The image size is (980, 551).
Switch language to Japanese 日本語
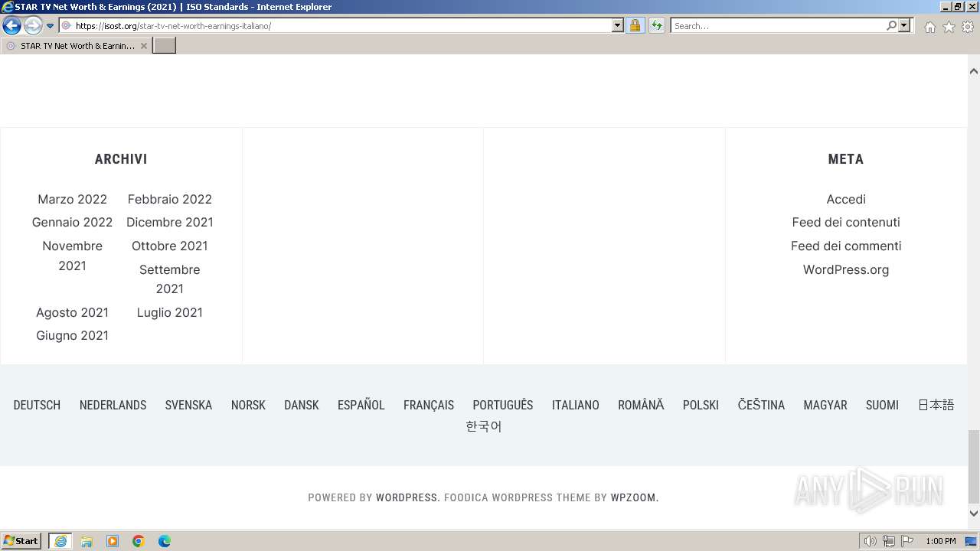936,405
